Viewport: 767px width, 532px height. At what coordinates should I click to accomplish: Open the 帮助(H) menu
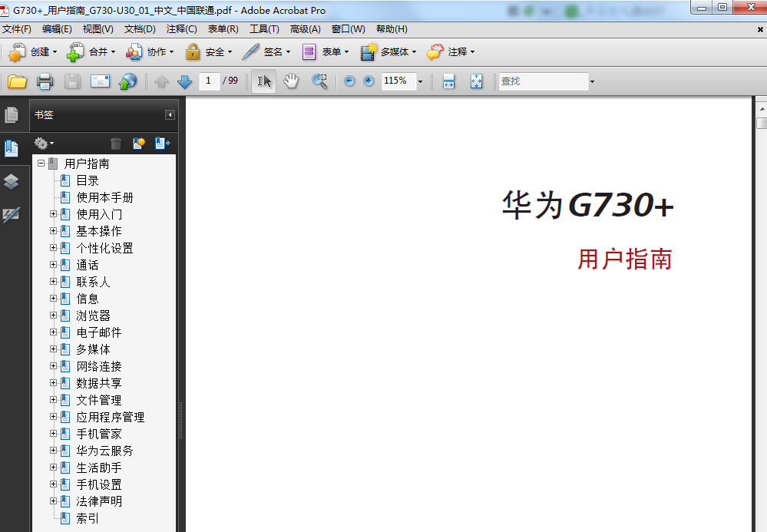(x=392, y=29)
